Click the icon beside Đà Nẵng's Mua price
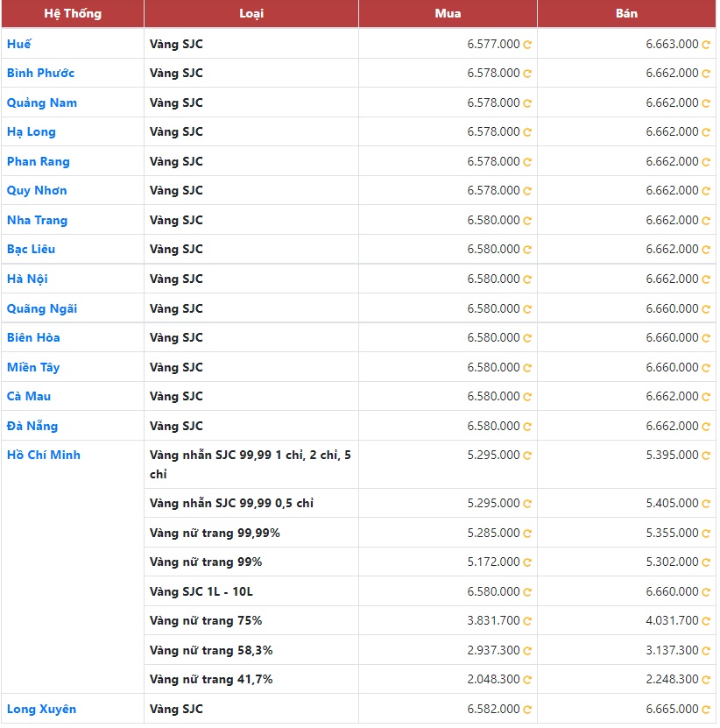720x728 pixels. tap(527, 427)
